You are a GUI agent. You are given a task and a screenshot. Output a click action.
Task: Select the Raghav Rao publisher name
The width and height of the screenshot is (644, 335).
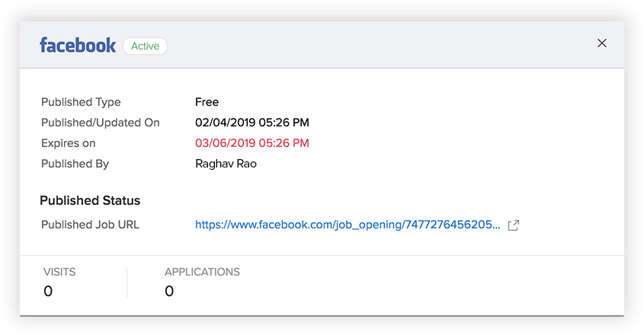[226, 164]
